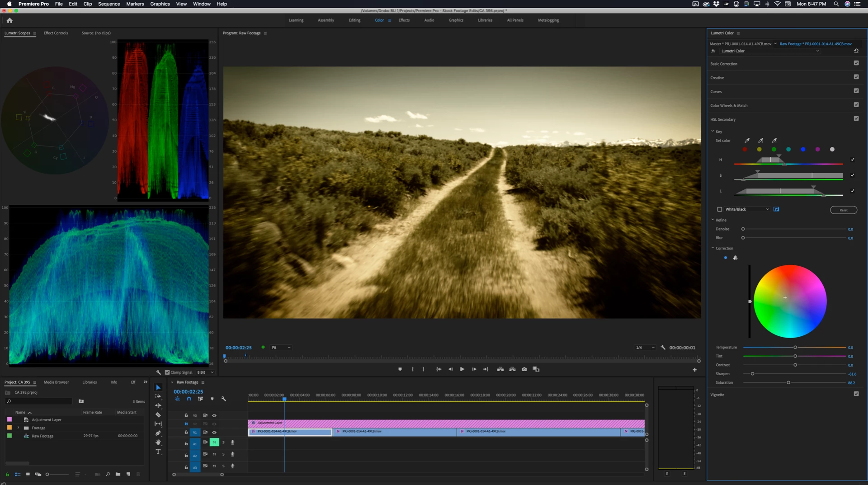Step back one frame

pyautogui.click(x=450, y=369)
